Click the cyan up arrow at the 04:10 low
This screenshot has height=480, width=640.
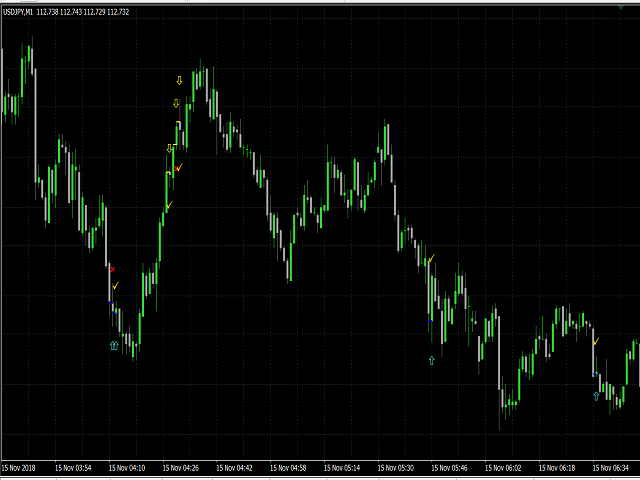coord(114,345)
